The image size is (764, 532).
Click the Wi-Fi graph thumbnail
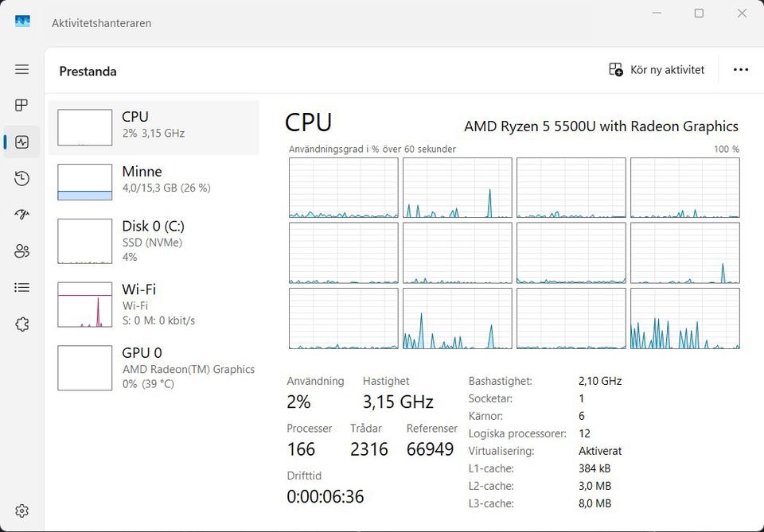click(85, 305)
